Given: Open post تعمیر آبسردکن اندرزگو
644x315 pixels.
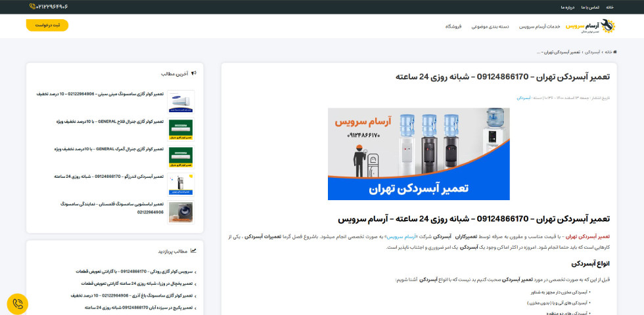Looking at the screenshot, I should click(x=108, y=177).
